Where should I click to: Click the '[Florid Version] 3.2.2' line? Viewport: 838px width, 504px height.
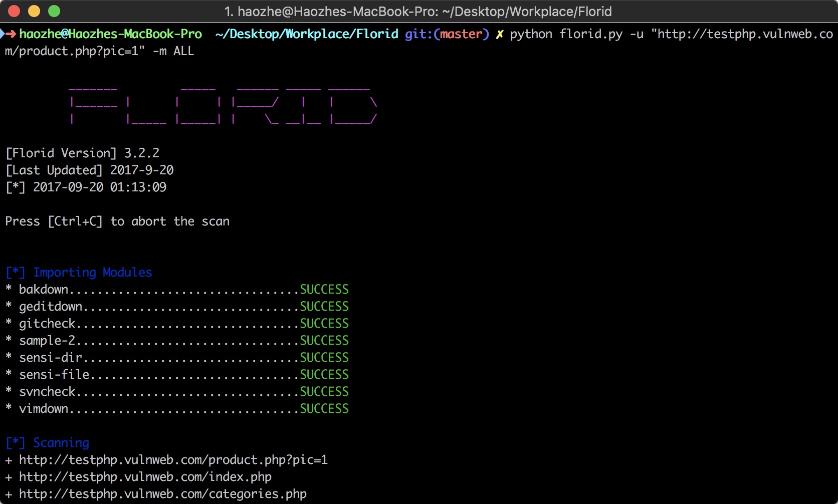pos(82,153)
